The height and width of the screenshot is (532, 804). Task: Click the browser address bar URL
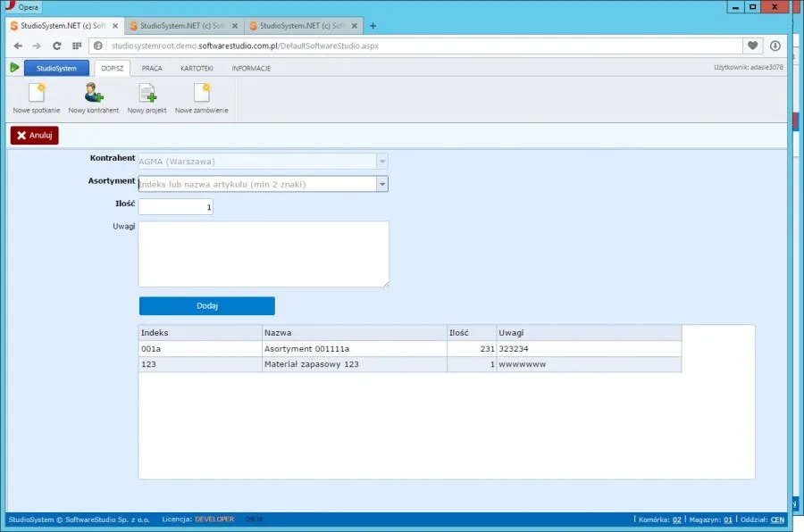coord(245,46)
